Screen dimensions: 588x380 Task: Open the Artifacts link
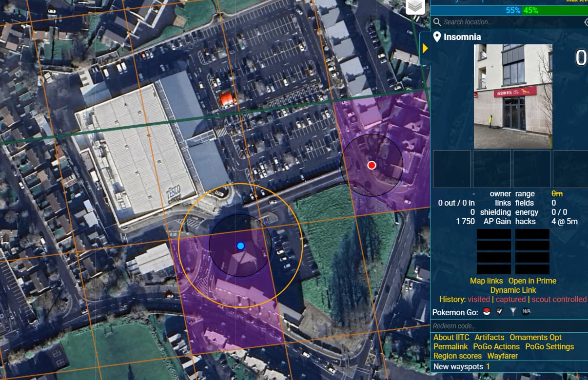pos(490,337)
